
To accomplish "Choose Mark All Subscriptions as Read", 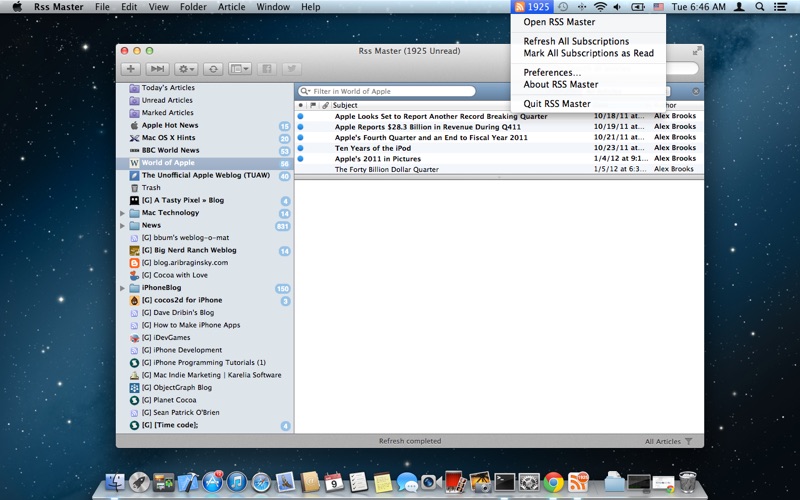I will [588, 53].
